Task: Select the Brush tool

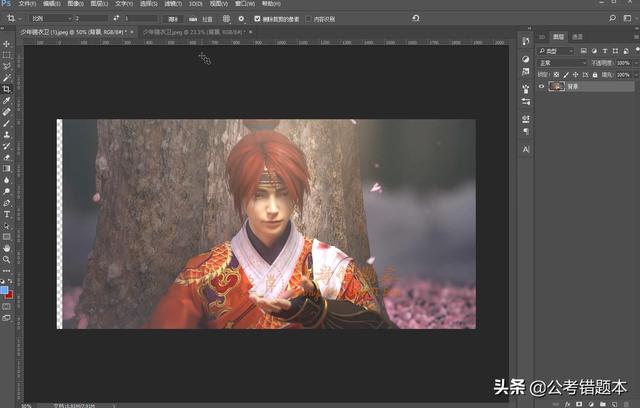Action: (x=7, y=123)
